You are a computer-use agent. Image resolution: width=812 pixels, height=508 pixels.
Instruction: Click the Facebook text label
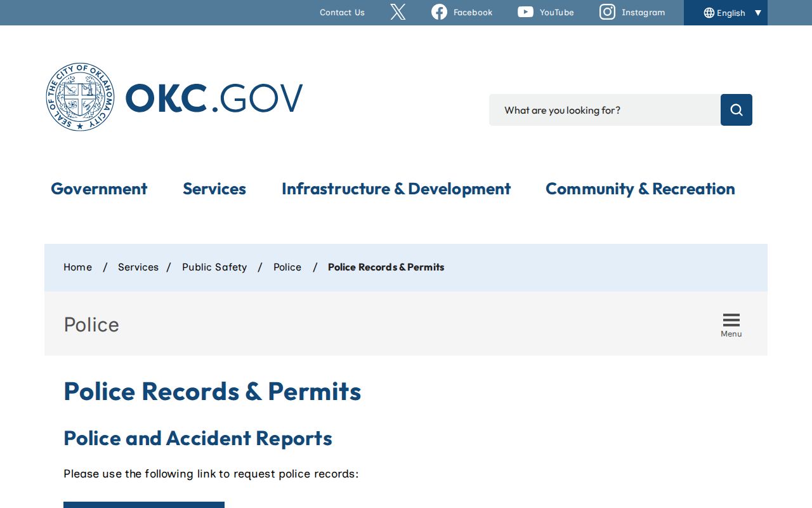(473, 12)
